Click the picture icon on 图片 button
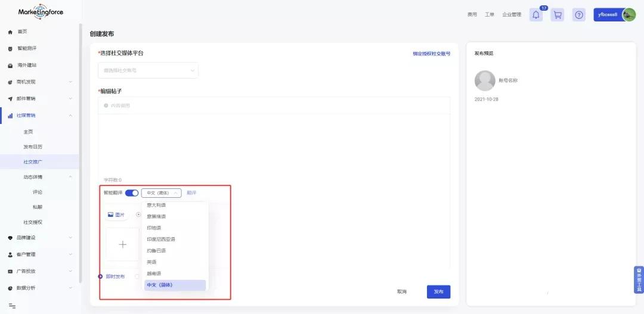Screen dimensions: 644x314 point(110,214)
